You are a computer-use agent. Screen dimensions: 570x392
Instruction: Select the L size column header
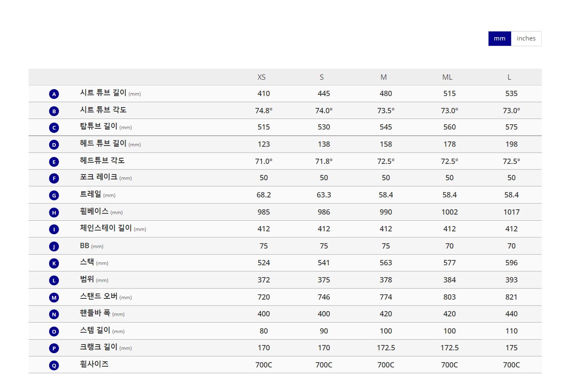coord(509,77)
